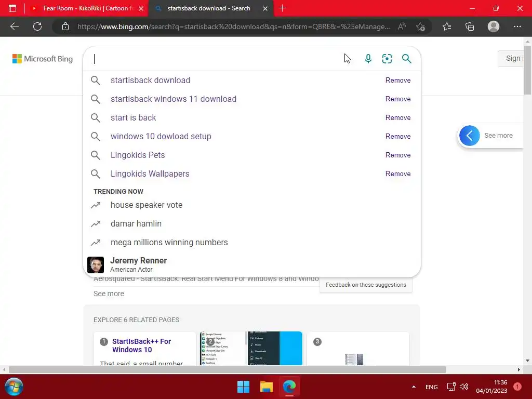Viewport: 532px width, 399px height.
Task: Click the voice search microphone icon
Action: coord(368,59)
